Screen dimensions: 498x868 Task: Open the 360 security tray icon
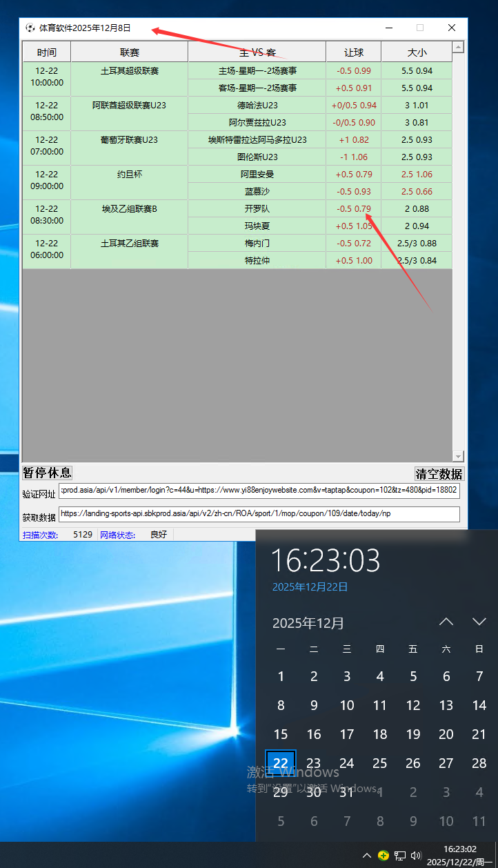[384, 856]
